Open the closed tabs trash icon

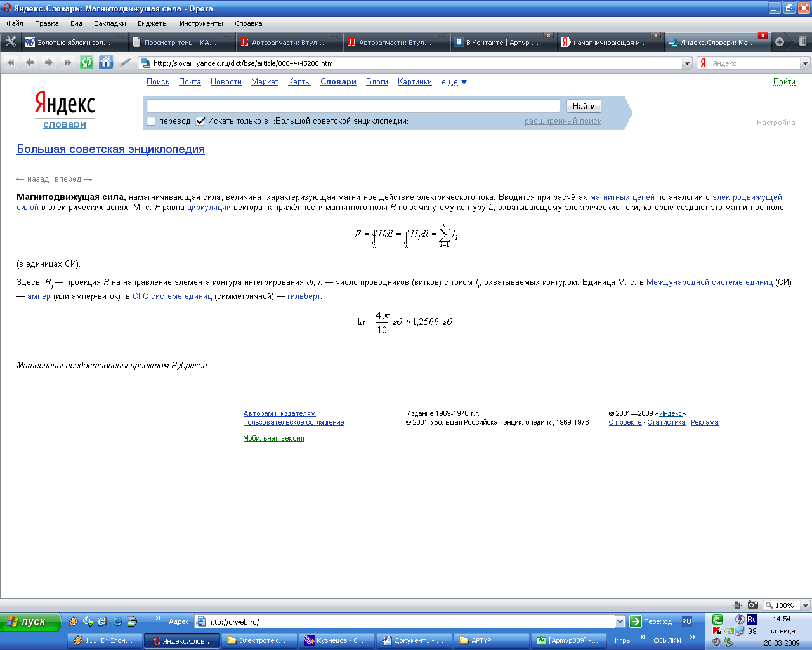[x=802, y=41]
